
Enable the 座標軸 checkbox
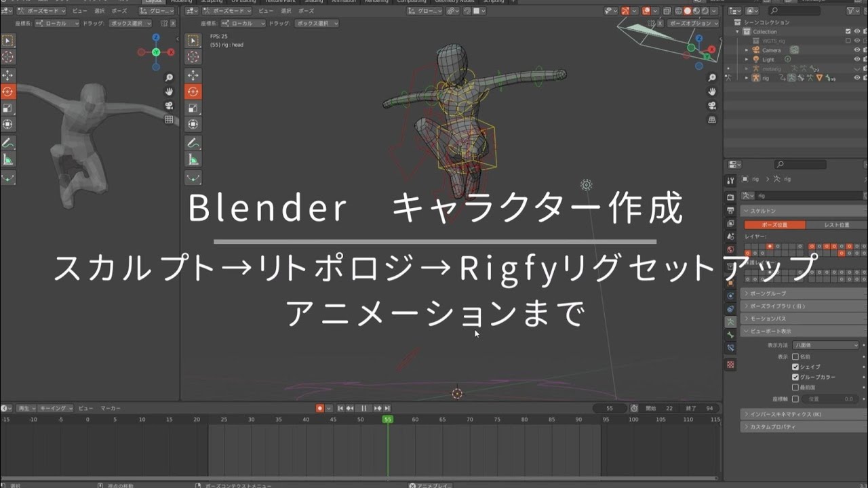tap(796, 399)
